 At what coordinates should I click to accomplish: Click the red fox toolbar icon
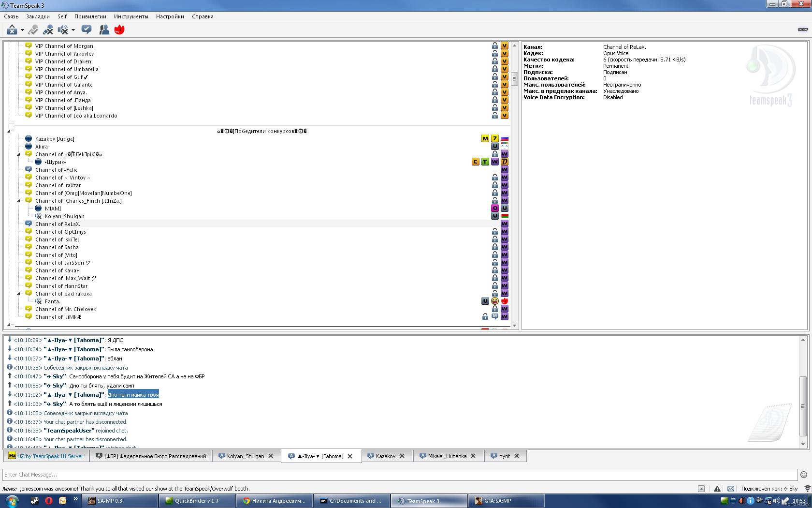tap(119, 30)
